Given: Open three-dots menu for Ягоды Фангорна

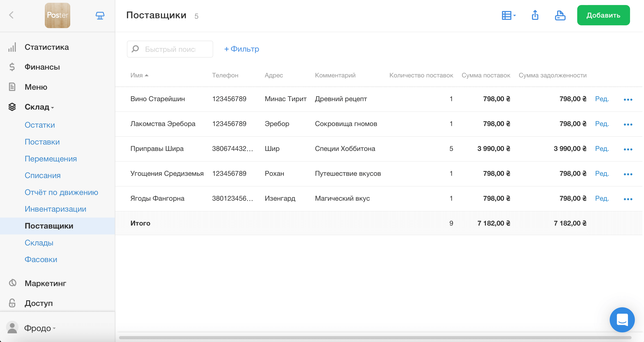Looking at the screenshot, I should tap(628, 199).
